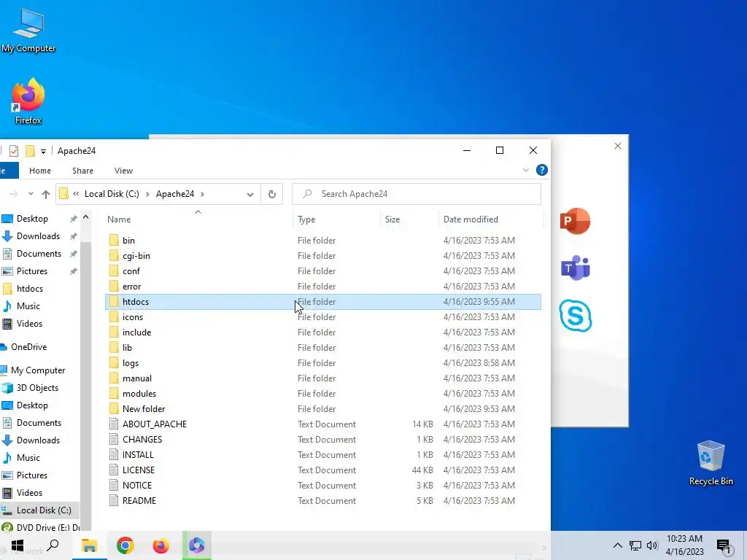
Task: Open Google Chrome from the taskbar
Action: pyautogui.click(x=125, y=545)
